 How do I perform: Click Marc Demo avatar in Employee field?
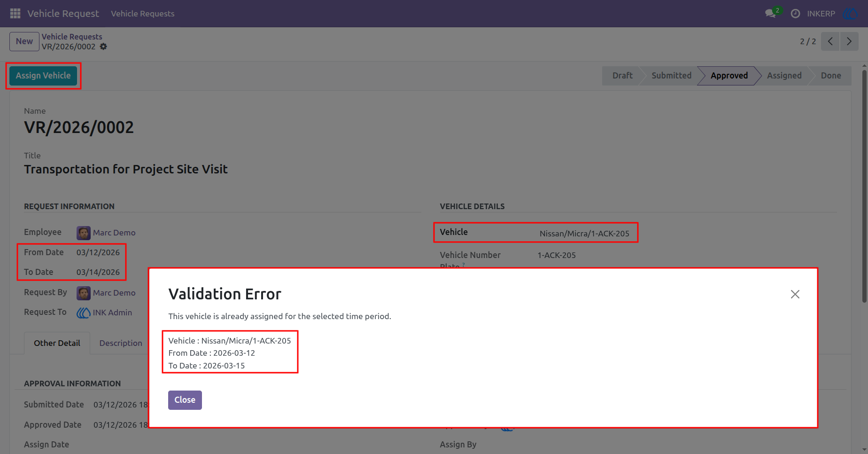(84, 233)
